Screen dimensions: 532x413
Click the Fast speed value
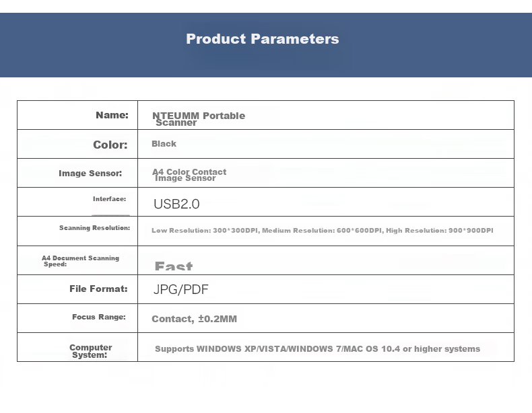coord(174,266)
